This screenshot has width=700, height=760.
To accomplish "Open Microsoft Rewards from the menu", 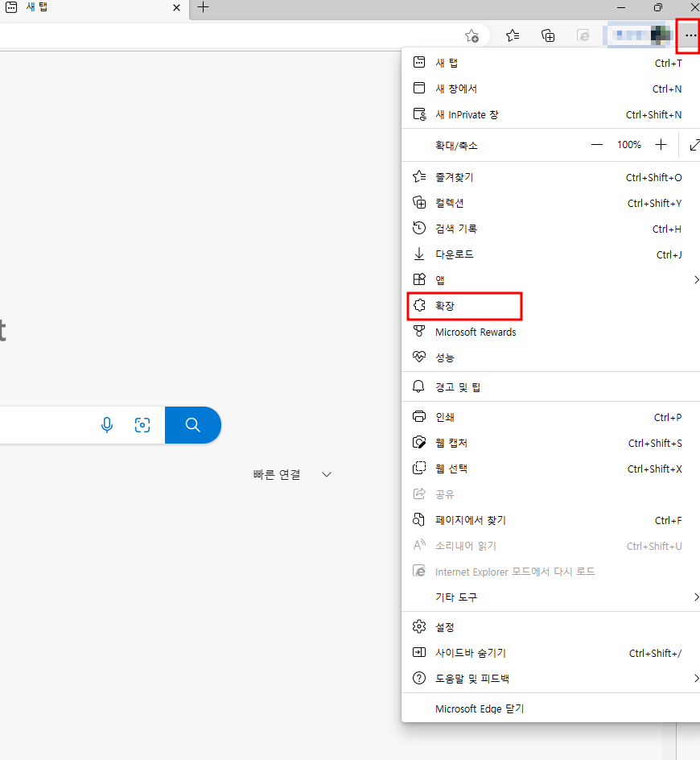I will point(551,332).
